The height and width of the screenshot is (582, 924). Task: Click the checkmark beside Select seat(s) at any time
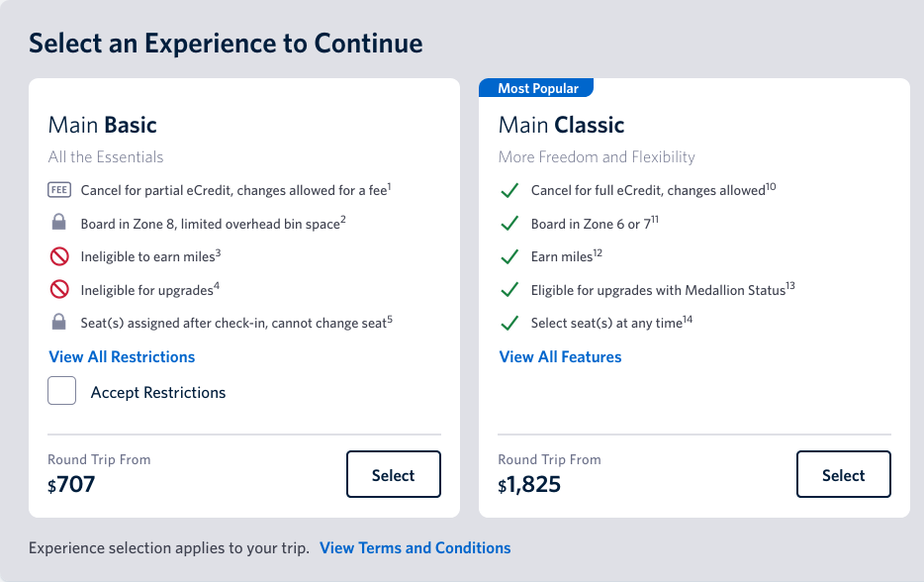coord(509,323)
